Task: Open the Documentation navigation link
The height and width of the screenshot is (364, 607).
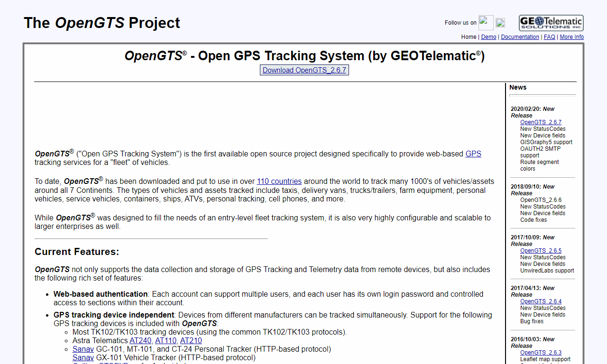Action: 520,37
